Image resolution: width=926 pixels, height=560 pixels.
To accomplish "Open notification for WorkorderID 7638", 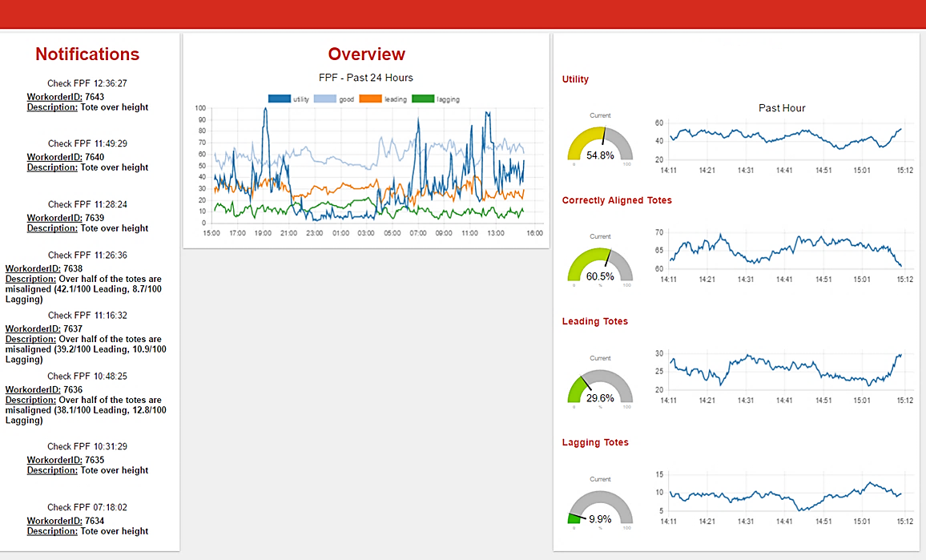I will (x=87, y=279).
